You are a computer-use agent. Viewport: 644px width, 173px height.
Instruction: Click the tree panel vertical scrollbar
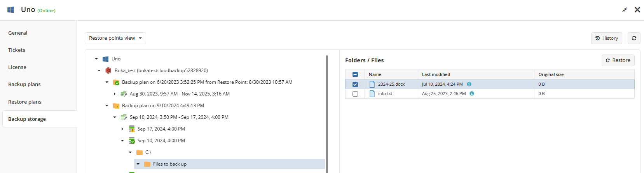coord(327,113)
